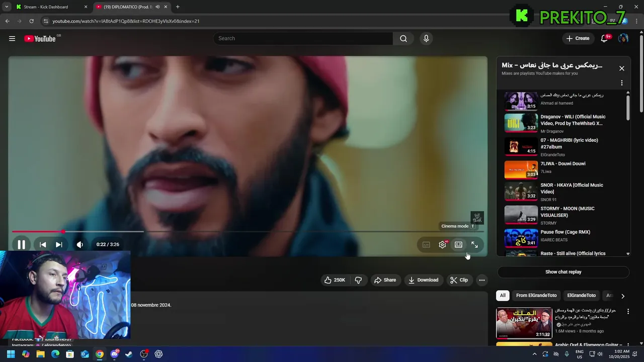Viewport: 644px width, 362px height.
Task: Open a new browser tab
Action: pos(178,7)
